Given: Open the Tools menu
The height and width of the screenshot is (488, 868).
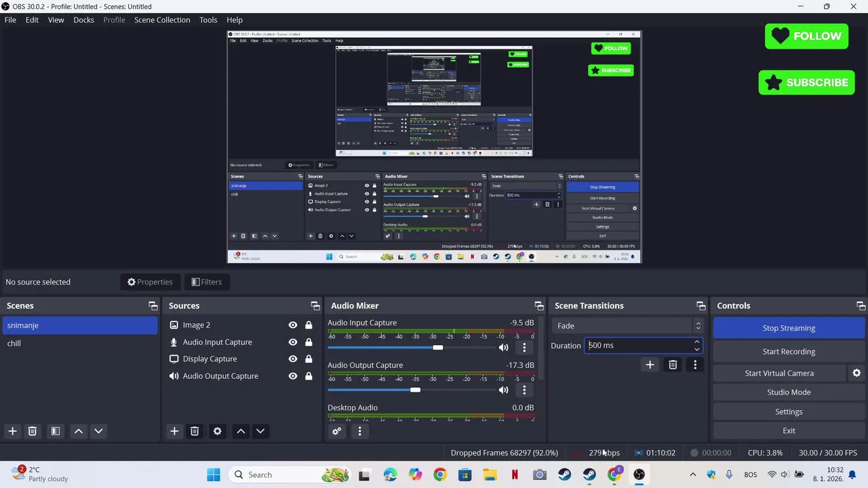Looking at the screenshot, I should (208, 20).
